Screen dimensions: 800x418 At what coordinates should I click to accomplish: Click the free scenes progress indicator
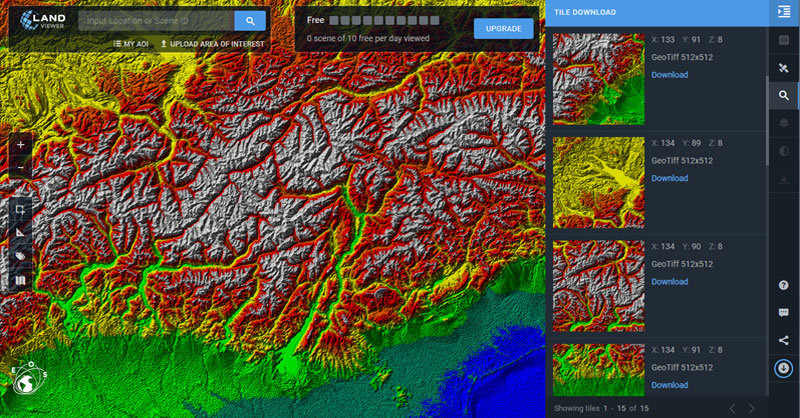pyautogui.click(x=384, y=20)
